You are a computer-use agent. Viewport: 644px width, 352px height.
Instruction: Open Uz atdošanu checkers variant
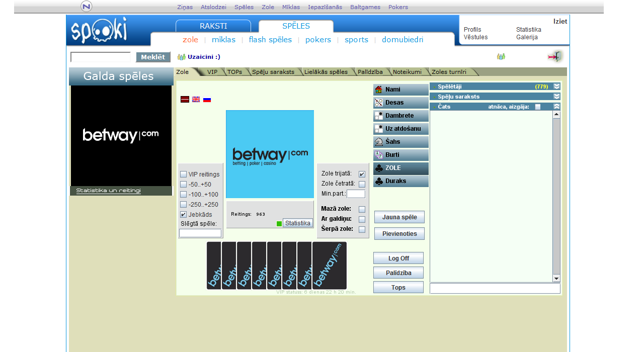coord(401,129)
